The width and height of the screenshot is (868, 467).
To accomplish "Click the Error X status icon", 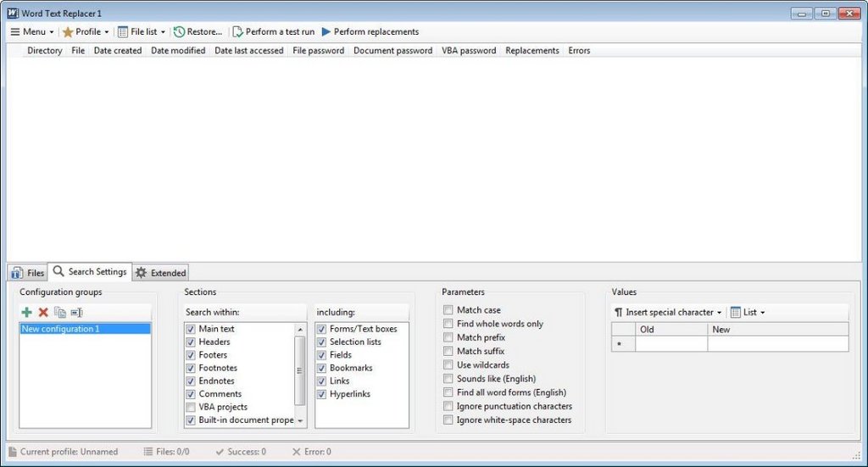I will click(296, 452).
